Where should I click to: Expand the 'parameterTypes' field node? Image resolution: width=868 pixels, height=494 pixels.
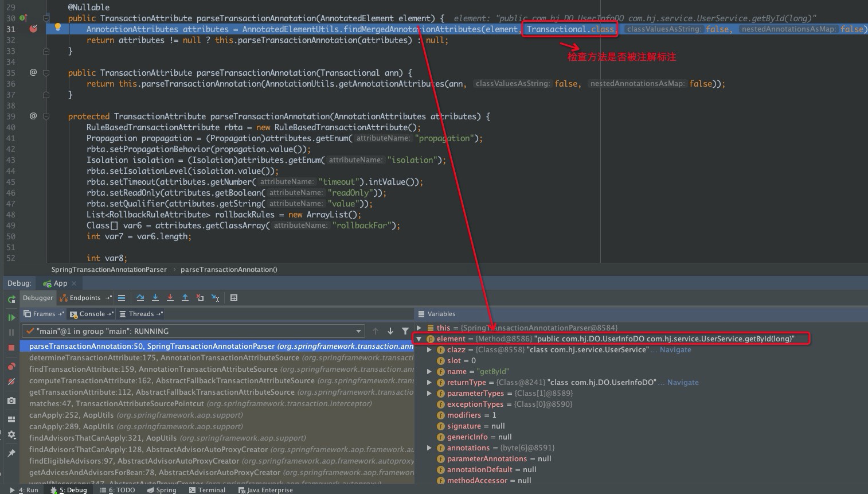click(429, 393)
